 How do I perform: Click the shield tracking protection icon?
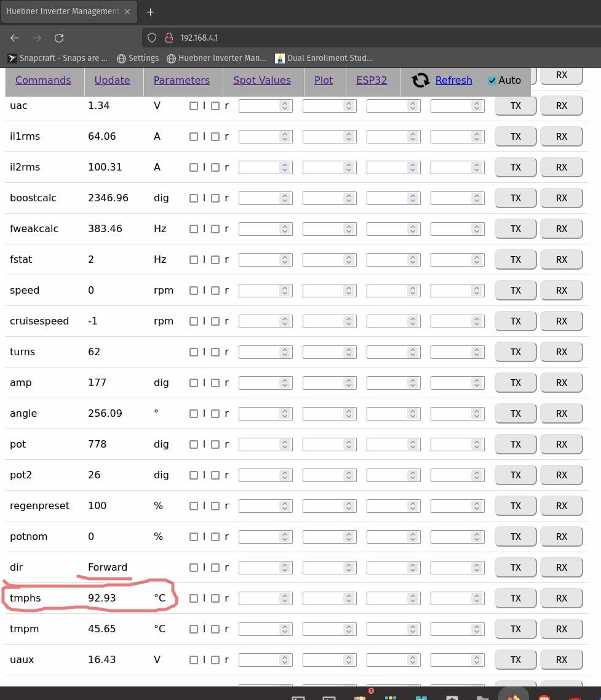click(152, 38)
